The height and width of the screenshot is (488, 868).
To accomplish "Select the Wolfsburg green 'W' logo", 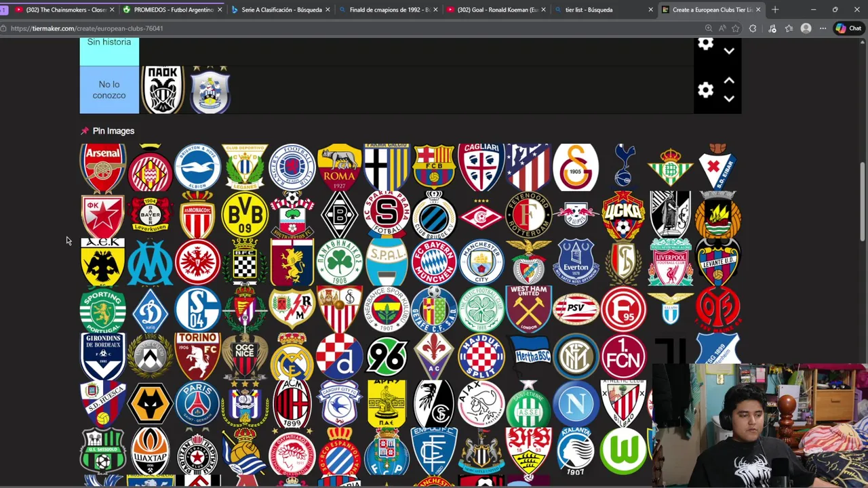I will click(623, 452).
